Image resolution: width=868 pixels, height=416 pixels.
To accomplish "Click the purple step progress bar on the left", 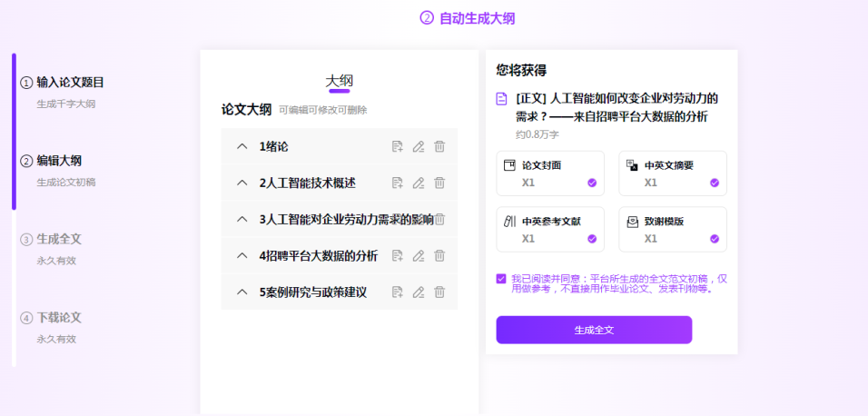I will tap(14, 132).
